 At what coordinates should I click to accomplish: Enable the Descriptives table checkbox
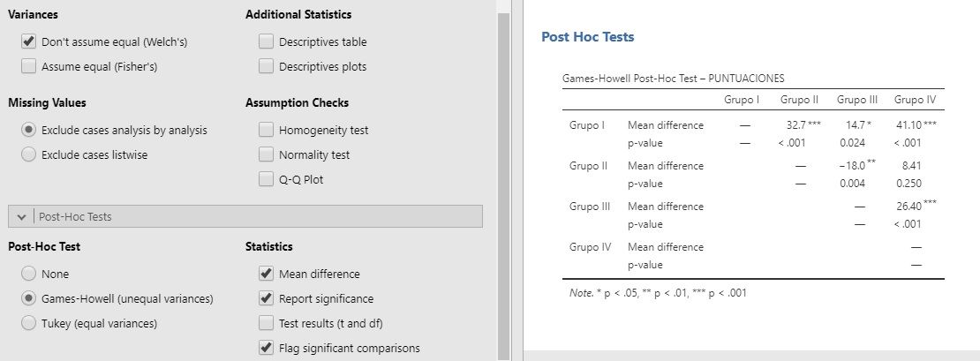point(266,41)
